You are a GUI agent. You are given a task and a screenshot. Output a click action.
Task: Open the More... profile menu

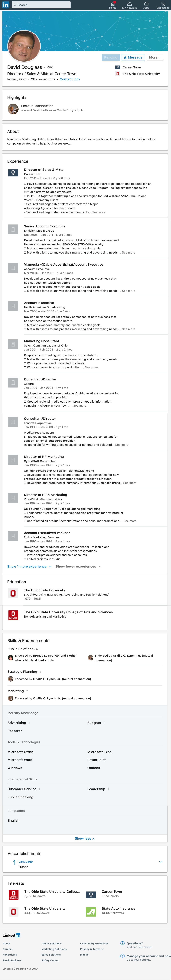tap(155, 57)
